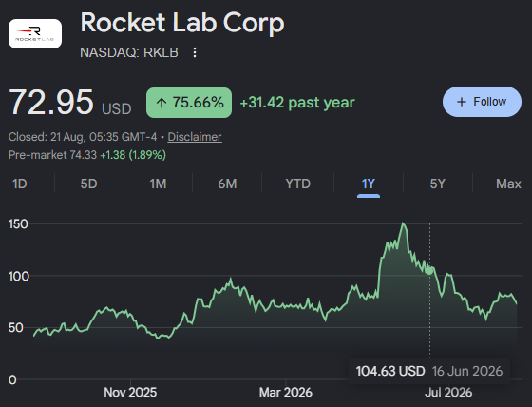Show the 5Y chart range
This screenshot has width=532, height=407.
point(437,184)
